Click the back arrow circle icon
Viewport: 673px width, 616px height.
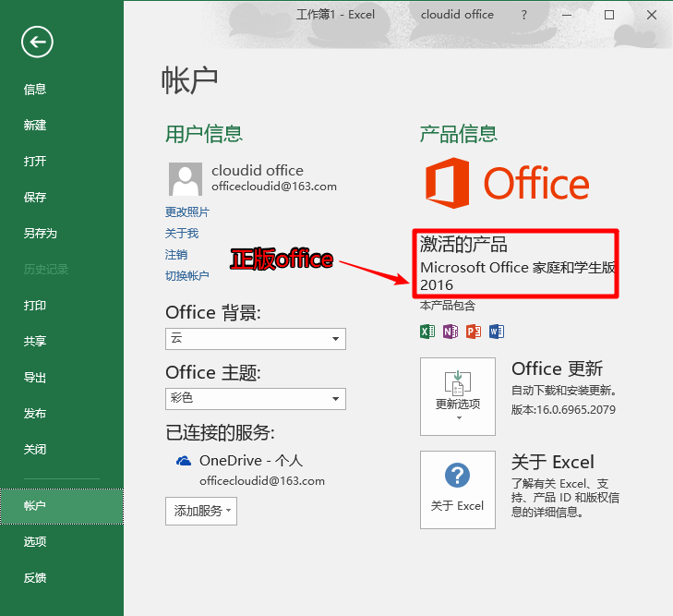pos(38,41)
